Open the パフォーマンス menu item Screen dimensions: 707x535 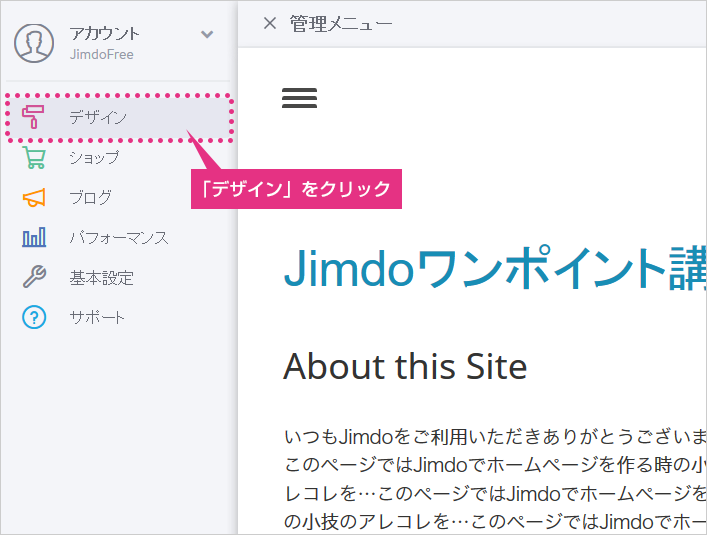click(119, 238)
